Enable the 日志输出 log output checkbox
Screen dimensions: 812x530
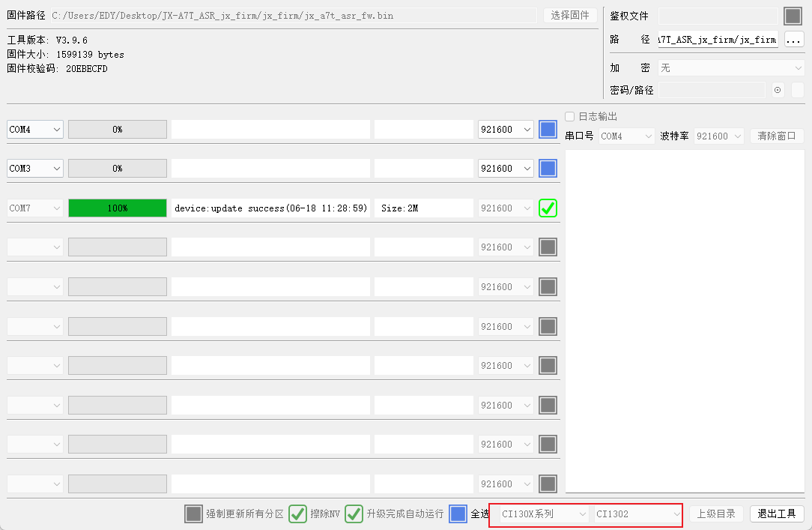[x=570, y=117]
